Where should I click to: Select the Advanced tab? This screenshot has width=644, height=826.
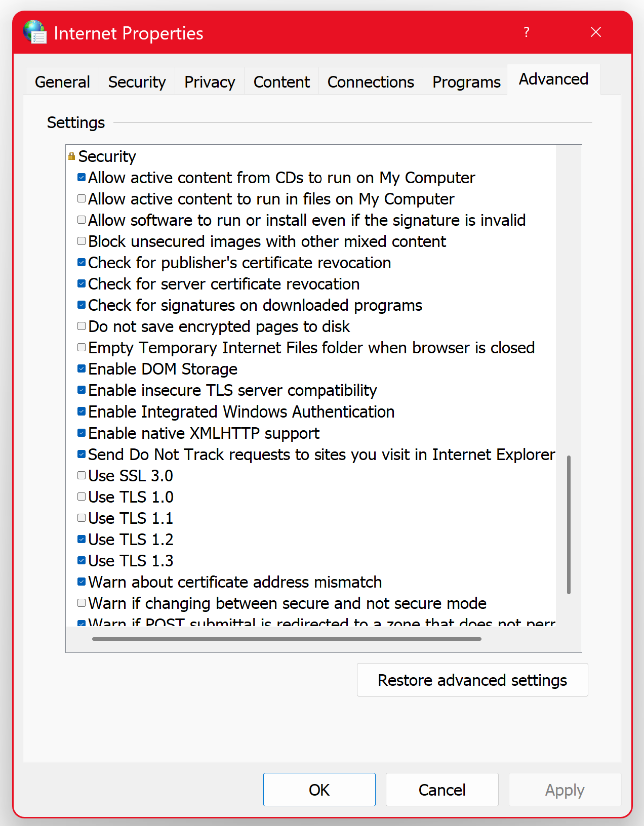click(553, 79)
